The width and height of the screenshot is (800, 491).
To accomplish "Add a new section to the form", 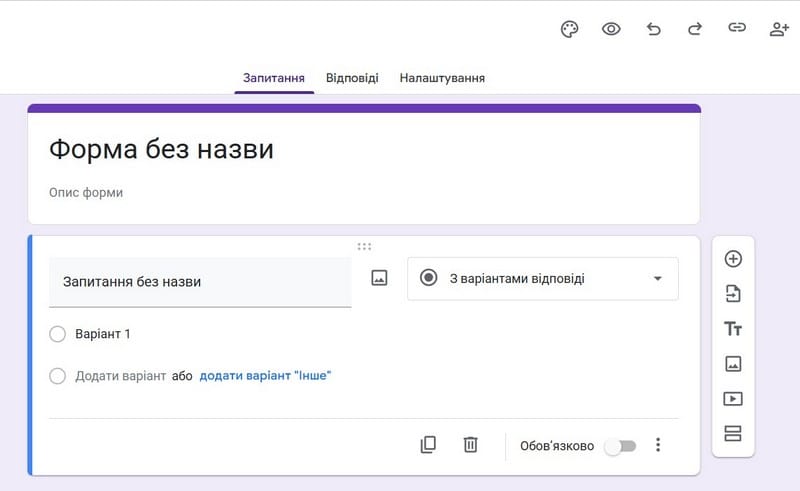I will [x=733, y=433].
